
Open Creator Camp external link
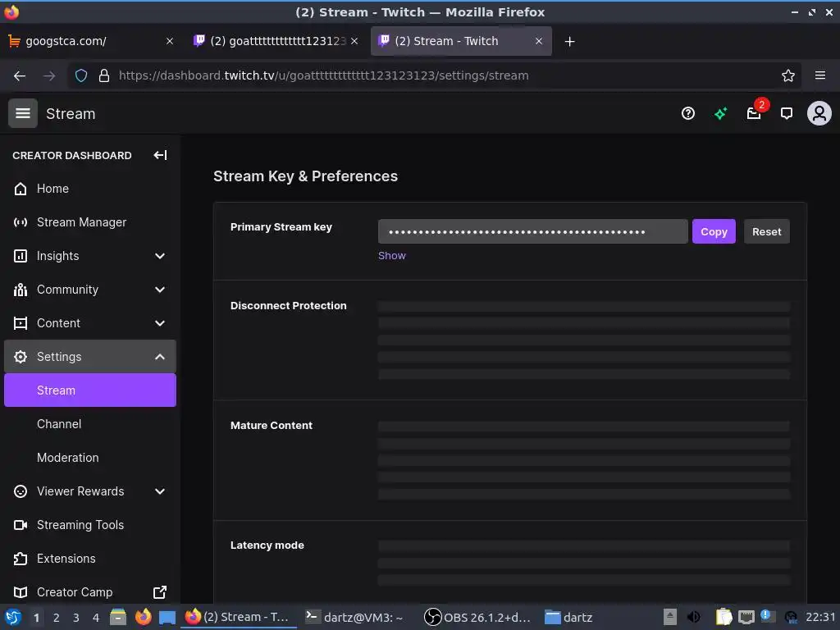click(x=90, y=592)
